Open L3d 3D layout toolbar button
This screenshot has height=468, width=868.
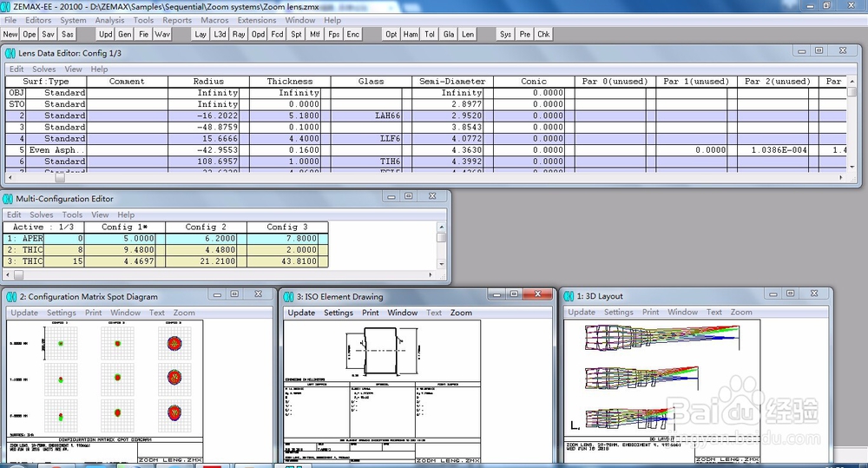click(220, 35)
